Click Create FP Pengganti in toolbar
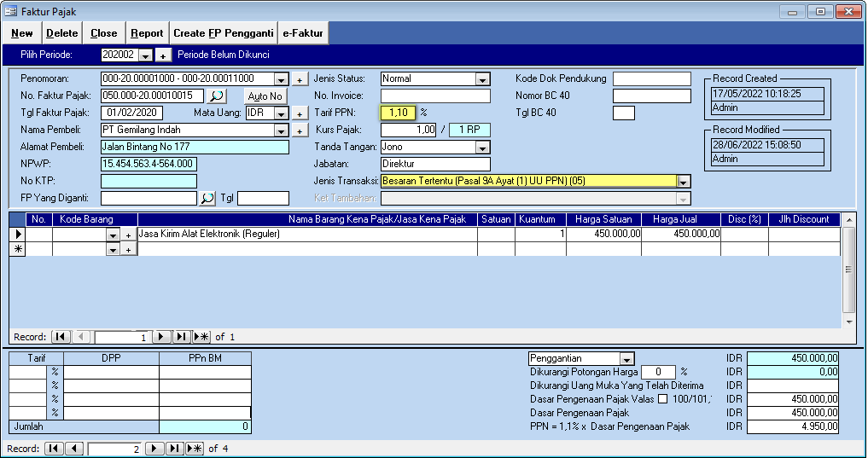868x458 pixels. [223, 33]
